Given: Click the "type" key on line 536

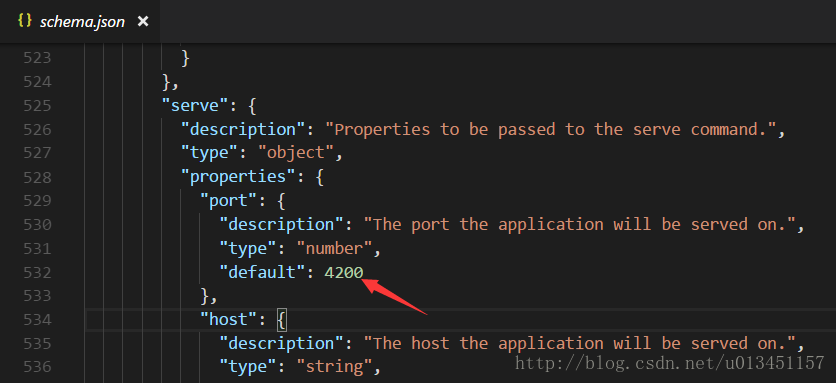Looking at the screenshot, I should coord(248,368).
